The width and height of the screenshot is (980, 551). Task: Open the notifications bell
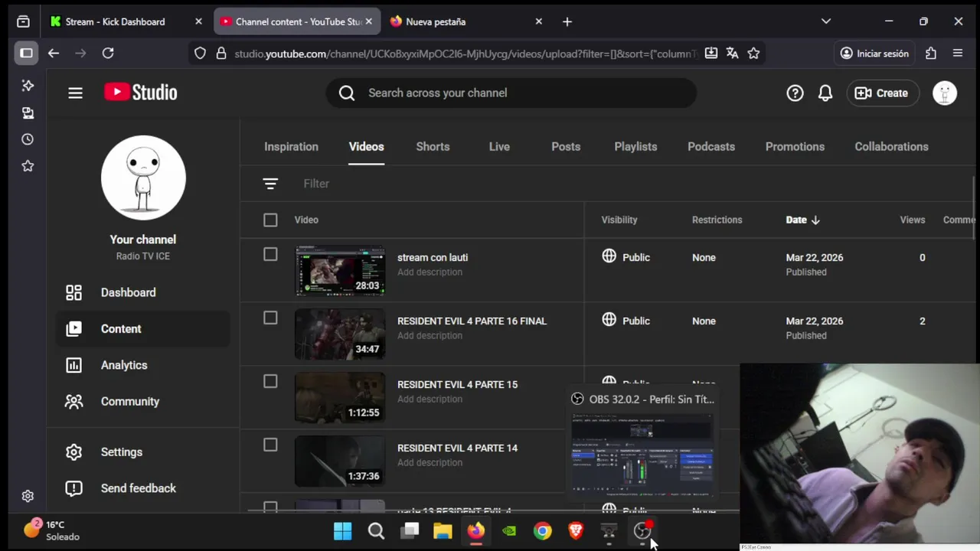[825, 93]
